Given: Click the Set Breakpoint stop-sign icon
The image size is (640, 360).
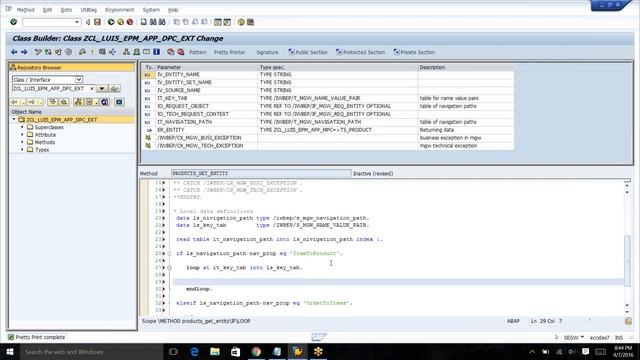Looking at the screenshot, I should tap(171, 52).
